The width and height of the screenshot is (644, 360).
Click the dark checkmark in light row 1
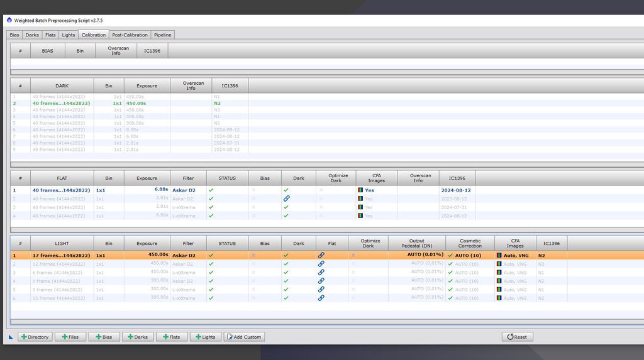click(286, 255)
